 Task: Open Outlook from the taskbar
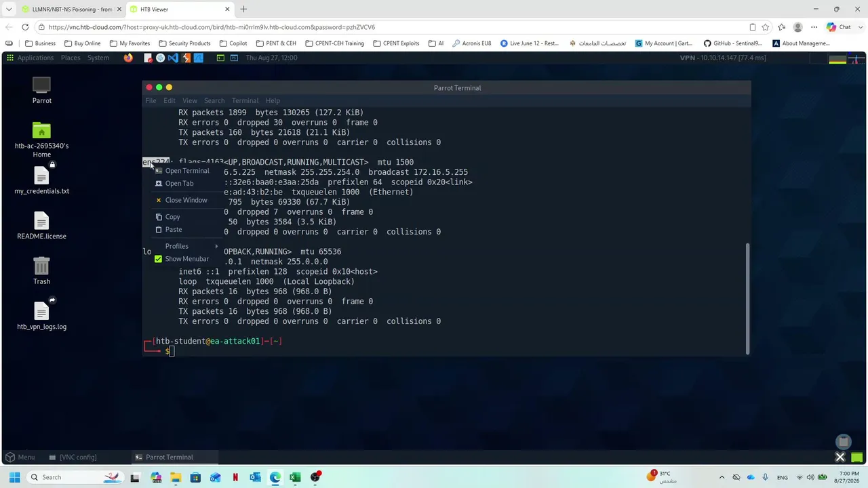(x=255, y=477)
